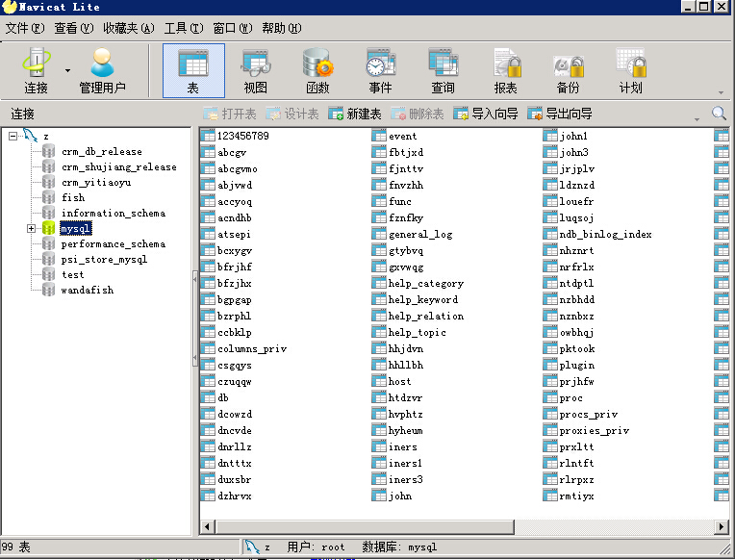Screen dimensions: 735x560
Task: Select information_schema database
Action: (x=114, y=213)
